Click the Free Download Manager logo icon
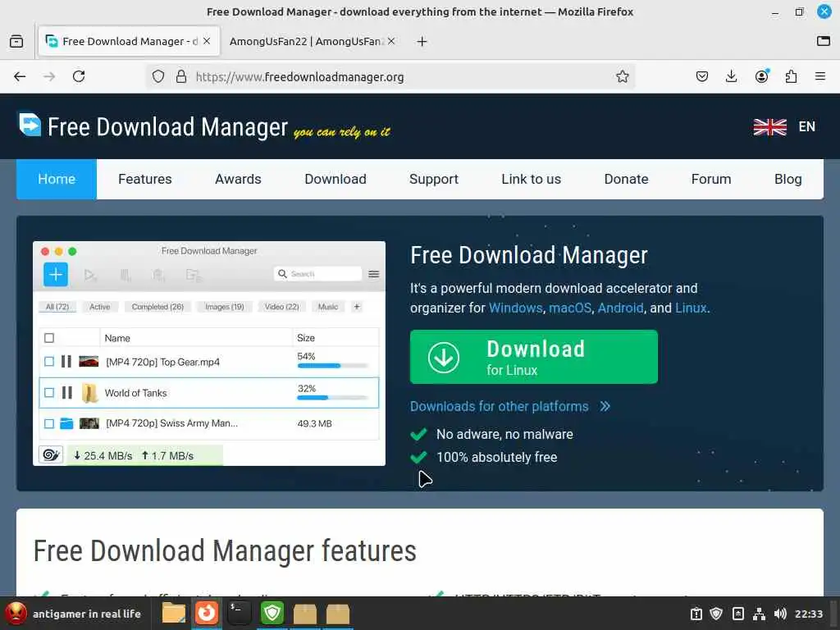 (x=30, y=125)
